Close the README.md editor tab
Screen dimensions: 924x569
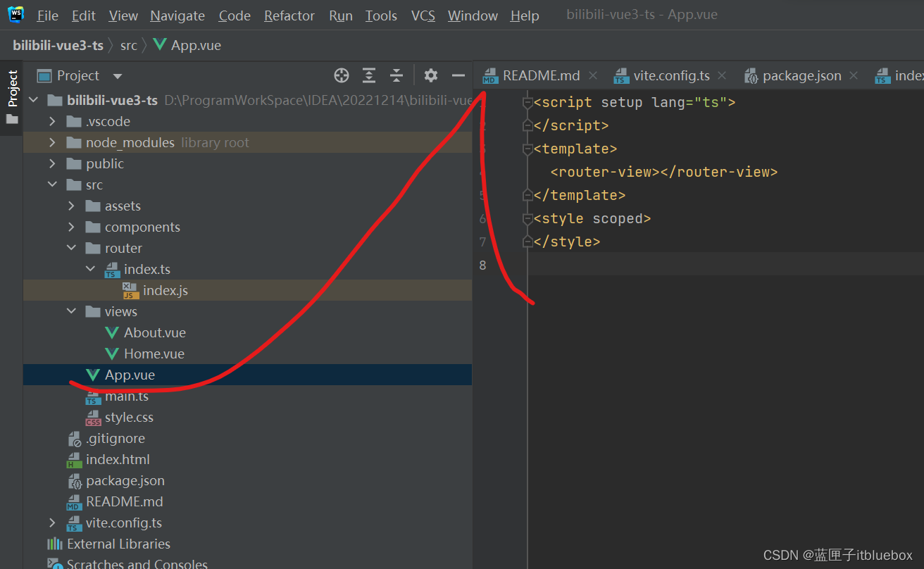[593, 75]
